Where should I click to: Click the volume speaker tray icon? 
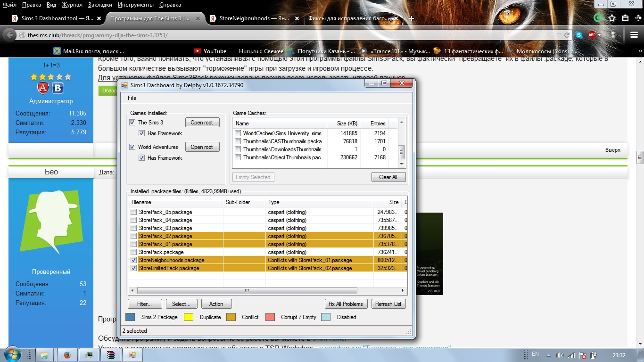[560, 355]
